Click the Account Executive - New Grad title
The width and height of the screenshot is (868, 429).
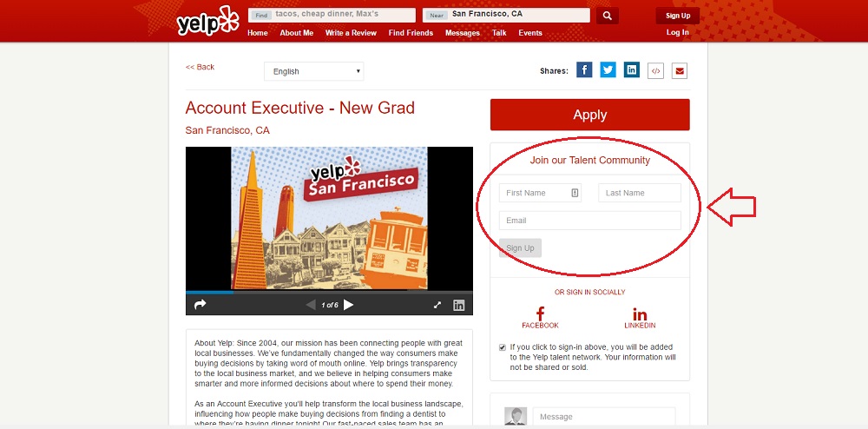300,108
